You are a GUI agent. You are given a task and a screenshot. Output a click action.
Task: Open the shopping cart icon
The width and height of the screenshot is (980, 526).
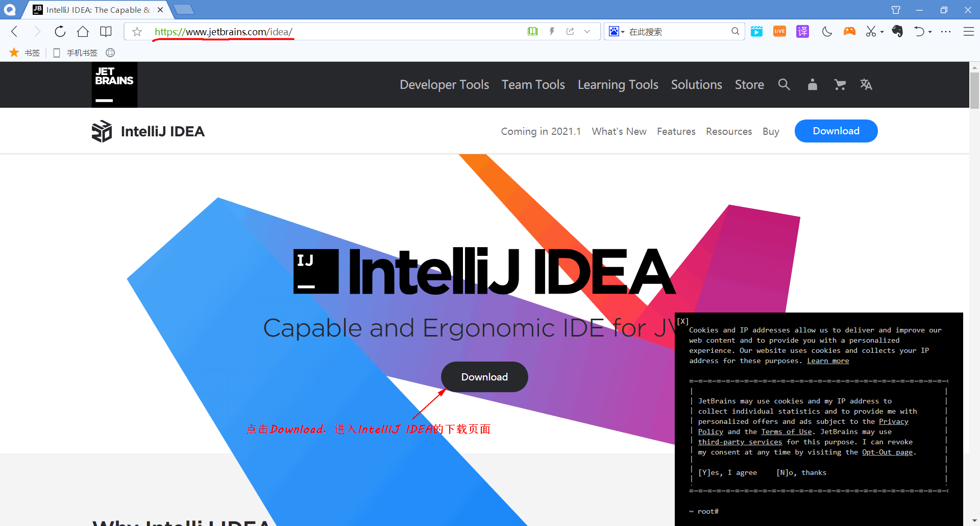pyautogui.click(x=840, y=85)
